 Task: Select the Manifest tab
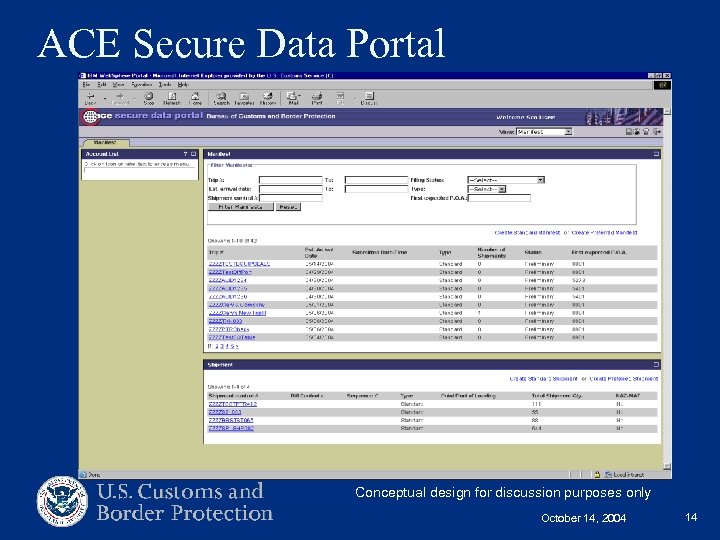[105, 143]
